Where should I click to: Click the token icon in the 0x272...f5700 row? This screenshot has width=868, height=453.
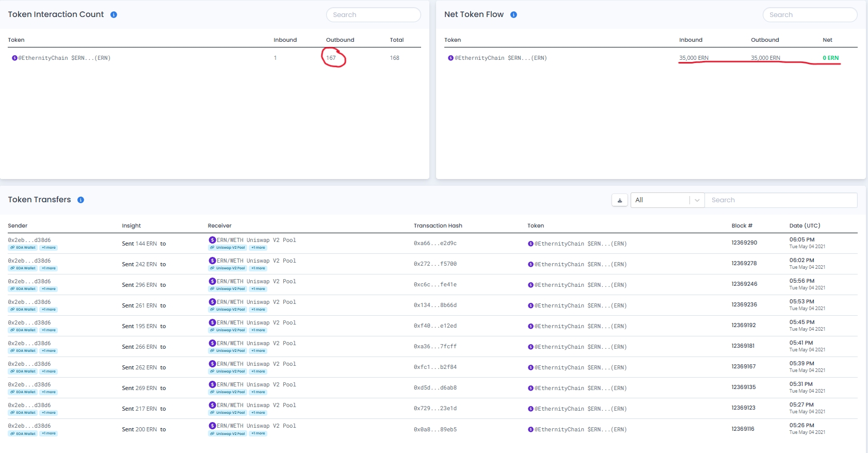tap(531, 264)
